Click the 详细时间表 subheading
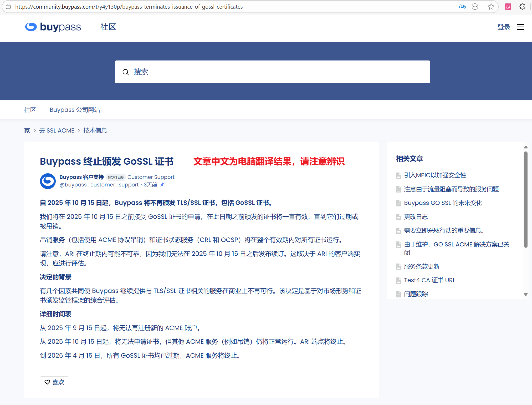 click(55, 314)
